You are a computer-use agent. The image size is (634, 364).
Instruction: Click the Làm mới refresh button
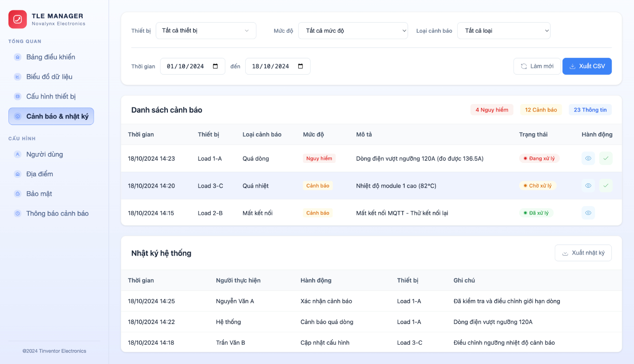point(537,66)
